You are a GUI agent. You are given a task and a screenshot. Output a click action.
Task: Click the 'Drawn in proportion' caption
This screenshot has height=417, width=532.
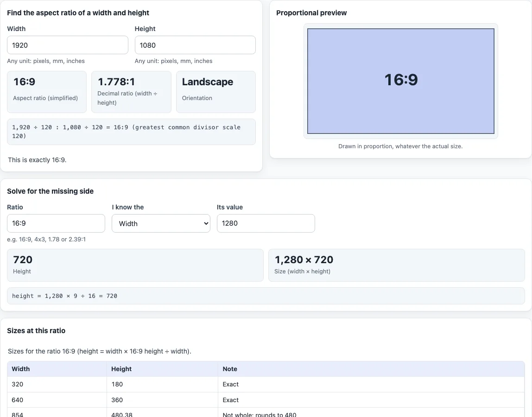click(400, 146)
